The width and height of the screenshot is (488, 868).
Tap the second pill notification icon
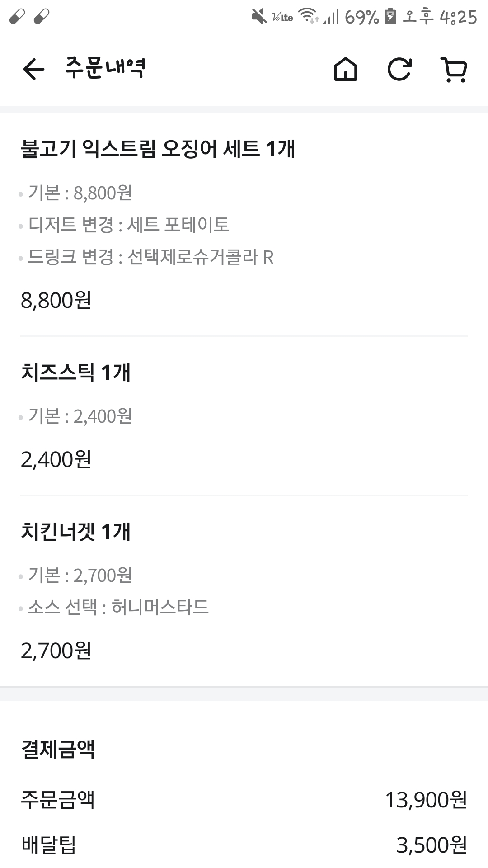pyautogui.click(x=42, y=17)
